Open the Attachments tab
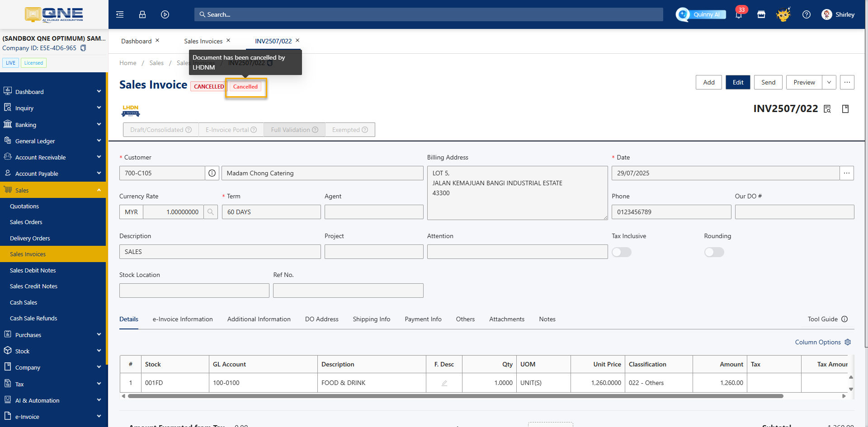This screenshot has height=427, width=868. [x=507, y=319]
